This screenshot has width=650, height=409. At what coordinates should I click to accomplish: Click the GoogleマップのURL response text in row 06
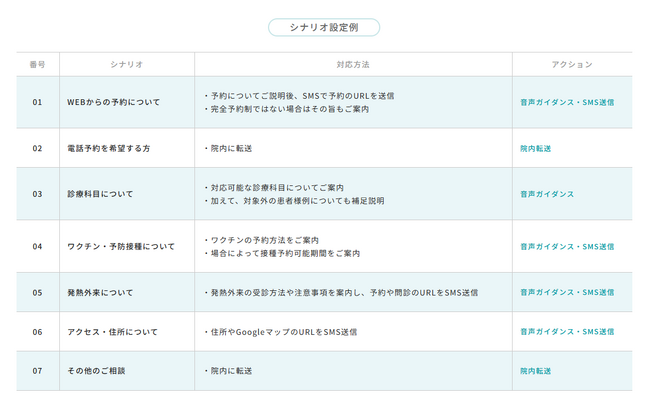coord(283,331)
